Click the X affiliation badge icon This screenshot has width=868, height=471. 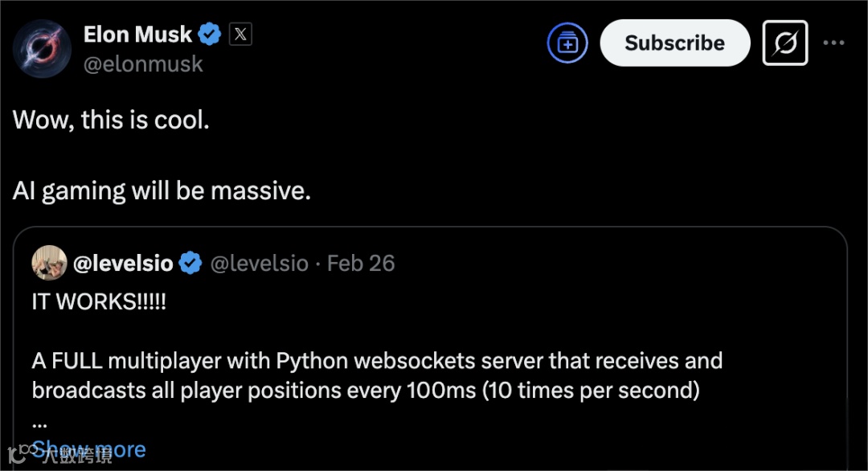240,35
